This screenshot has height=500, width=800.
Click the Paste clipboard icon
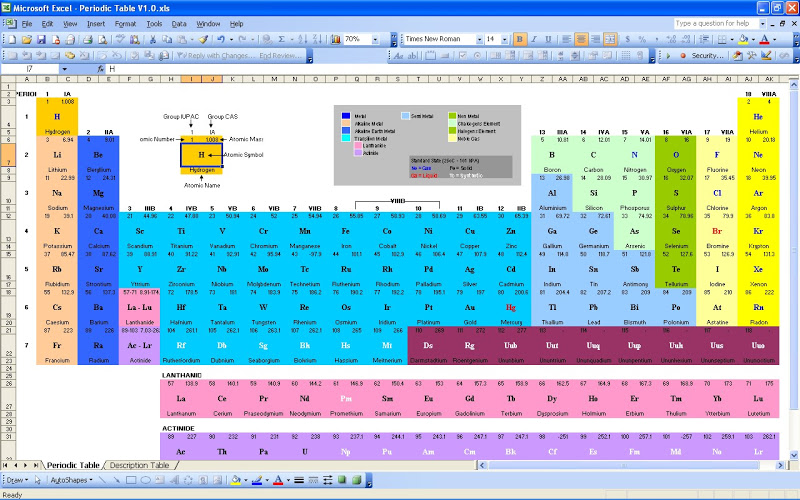[182, 39]
